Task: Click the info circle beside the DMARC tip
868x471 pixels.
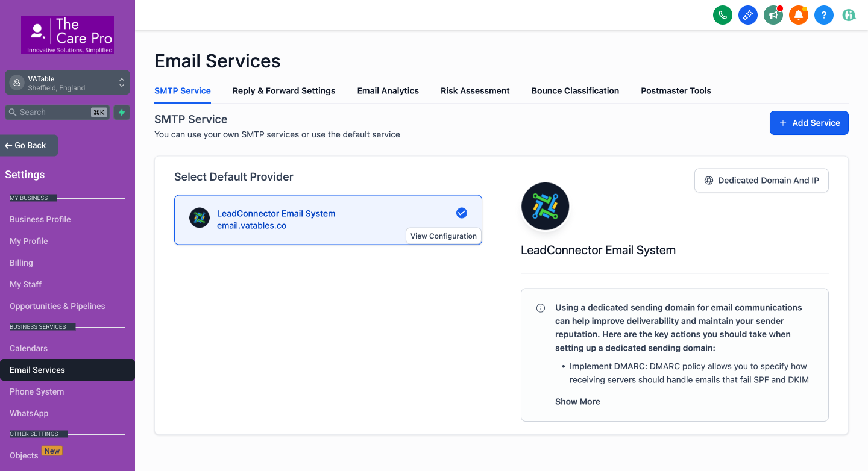Action: pos(541,308)
